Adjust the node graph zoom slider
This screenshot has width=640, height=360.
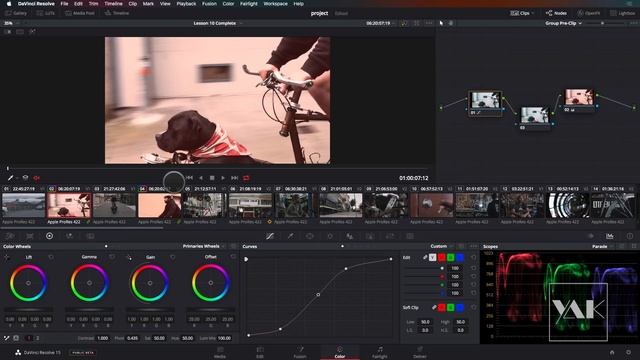click(x=602, y=23)
